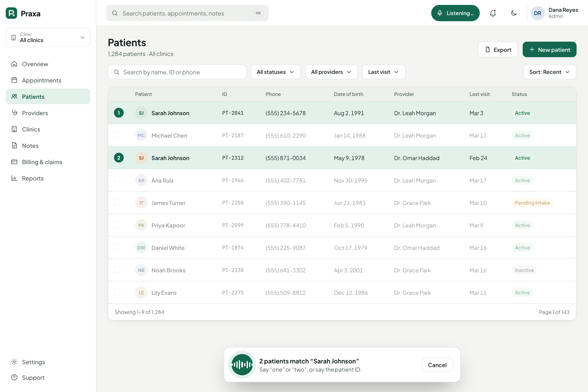Click the Export button
Viewport: 588px width, 392px height.
coord(498,49)
